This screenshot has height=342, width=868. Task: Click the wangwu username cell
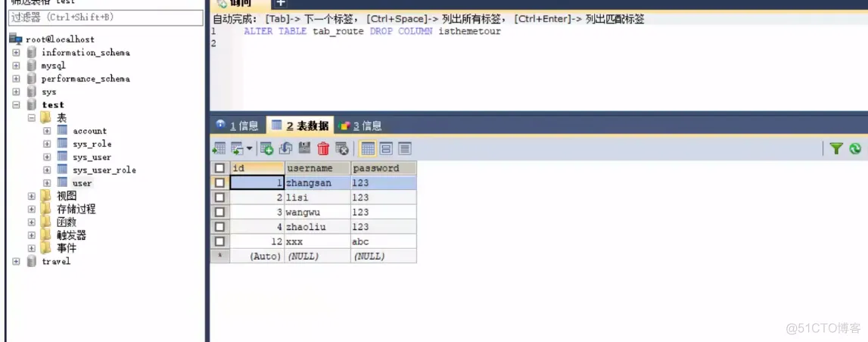318,212
